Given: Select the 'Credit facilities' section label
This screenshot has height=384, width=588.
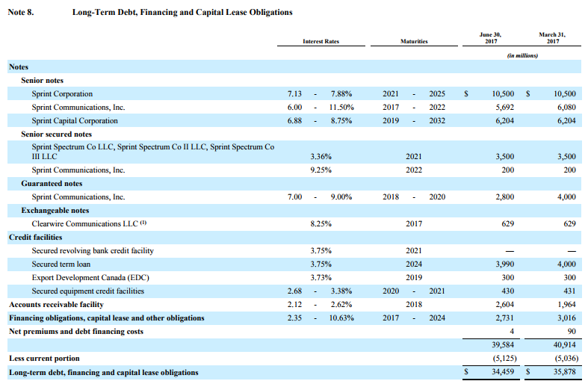Looking at the screenshot, I should pos(36,238).
